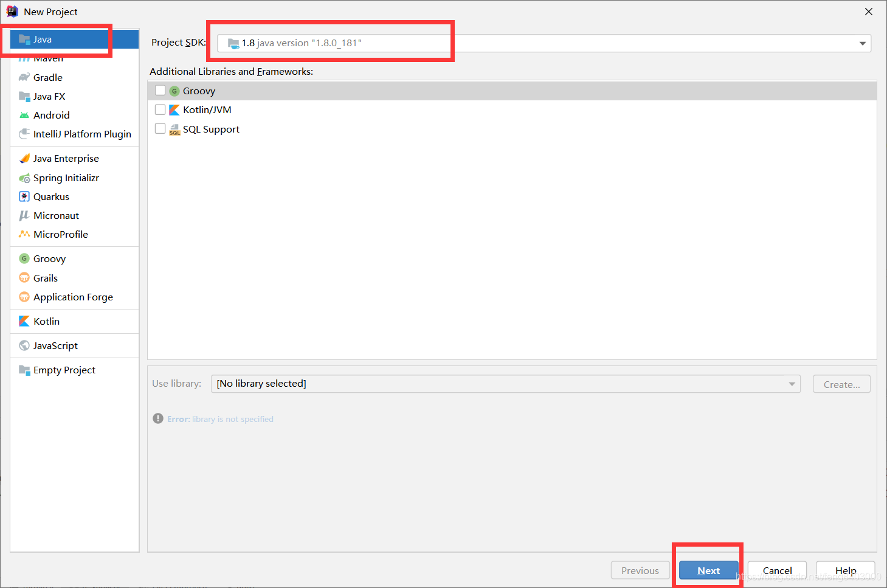Click the Groovy label in frameworks list

[199, 91]
